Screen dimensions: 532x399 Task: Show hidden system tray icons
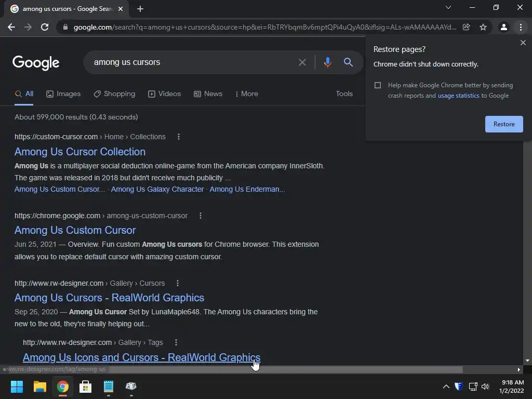click(446, 387)
